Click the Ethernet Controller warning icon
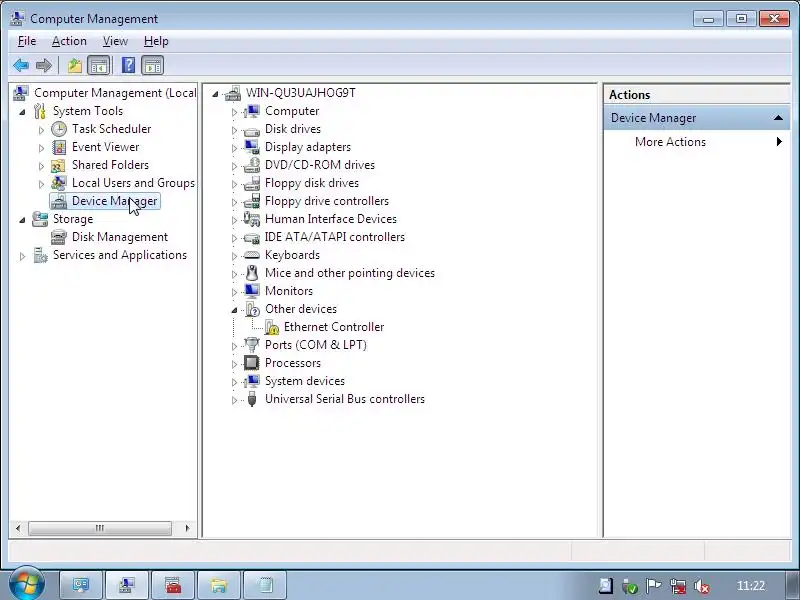800x600 pixels. coord(271,327)
